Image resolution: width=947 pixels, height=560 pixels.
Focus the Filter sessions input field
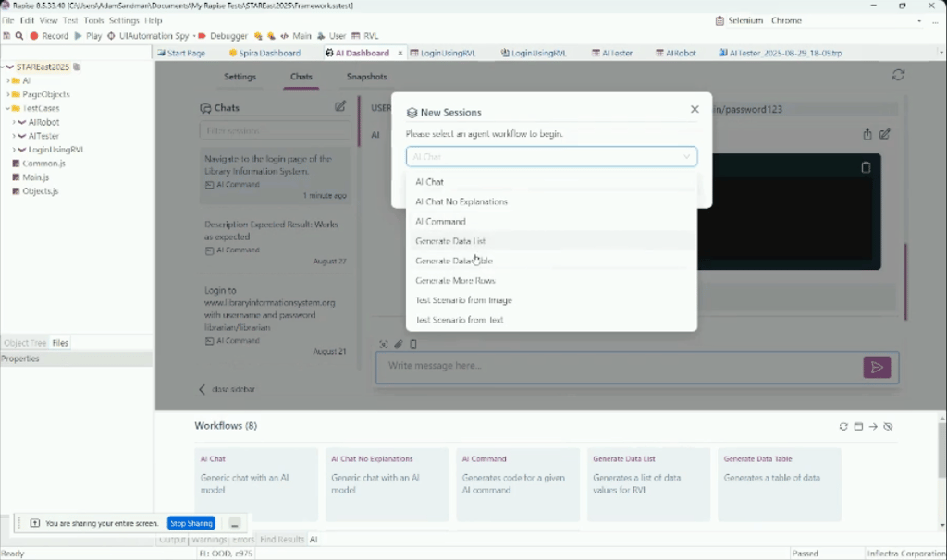(276, 131)
